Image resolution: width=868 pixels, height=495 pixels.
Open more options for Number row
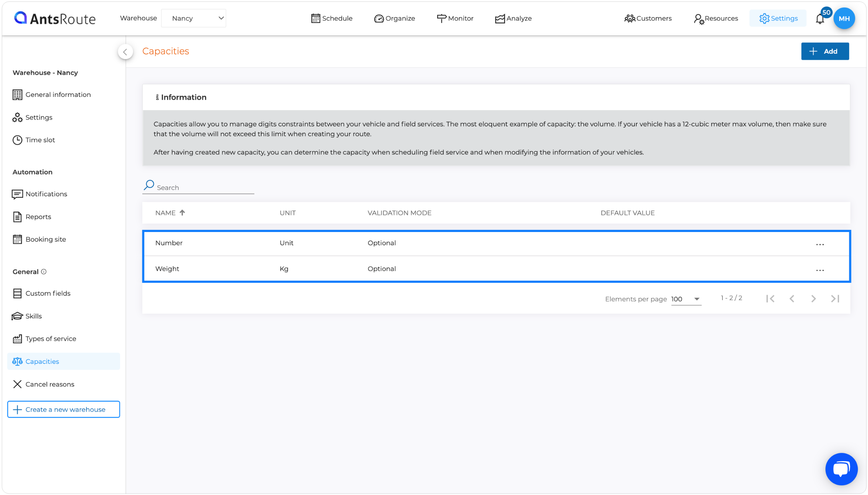point(820,244)
